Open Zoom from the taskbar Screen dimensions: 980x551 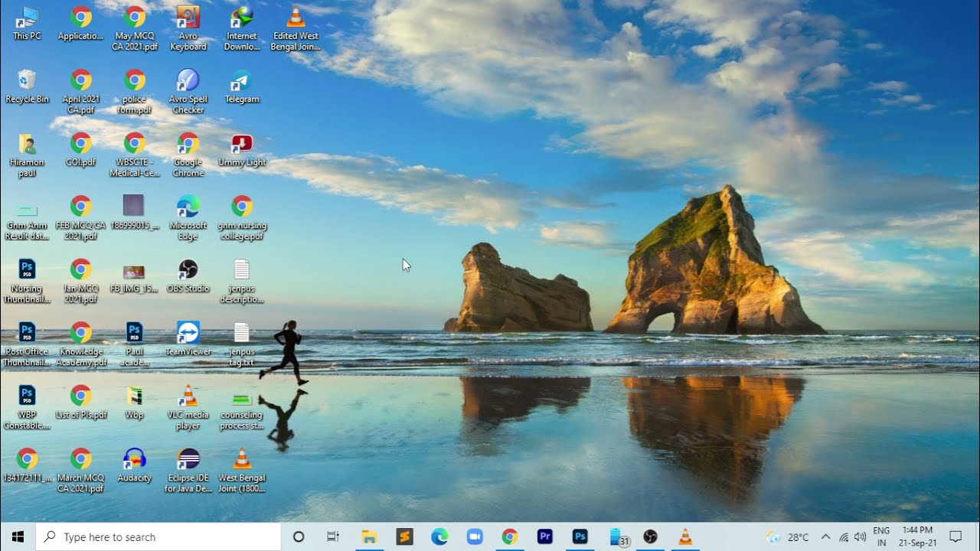(x=475, y=536)
